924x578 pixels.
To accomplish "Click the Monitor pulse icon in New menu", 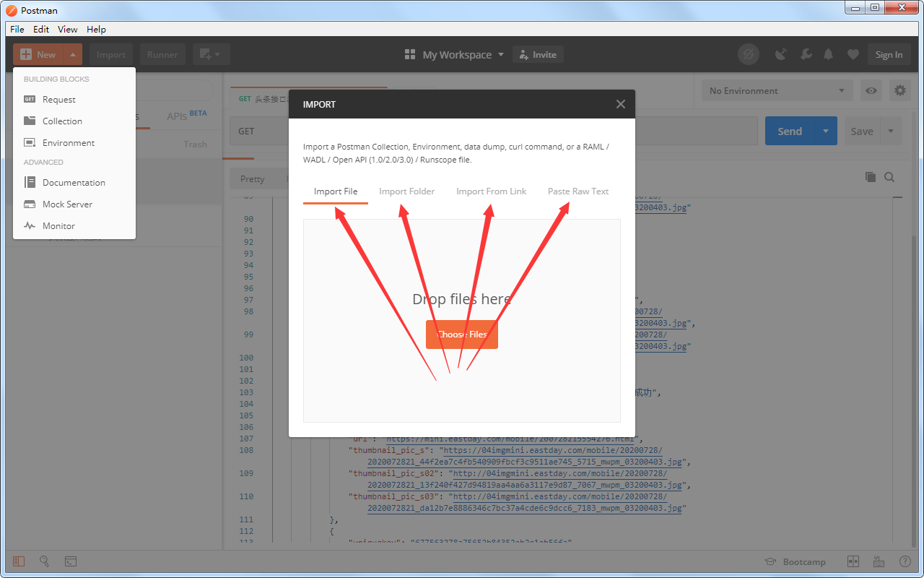I will tap(30, 226).
